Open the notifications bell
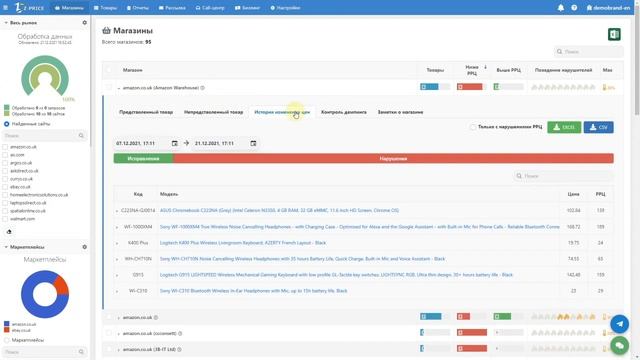Image resolution: width=640 pixels, height=360 pixels. [x=561, y=8]
